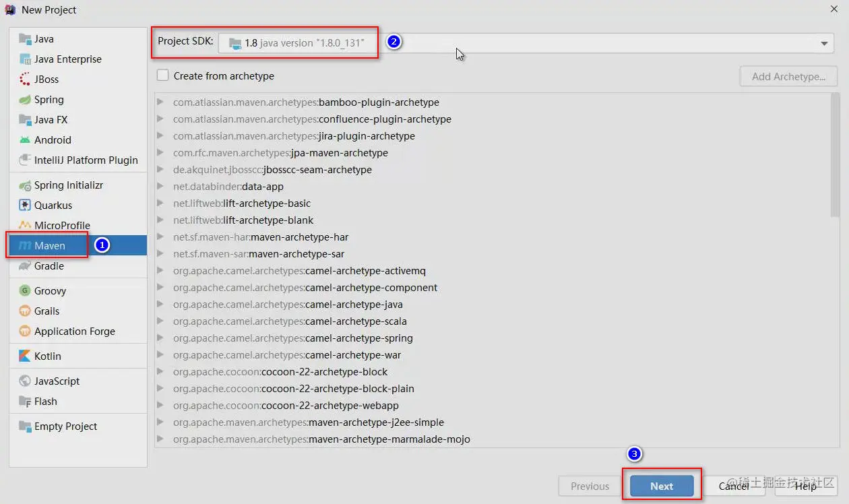This screenshot has width=849, height=504.
Task: Select Spring Initializr project type
Action: (x=69, y=185)
